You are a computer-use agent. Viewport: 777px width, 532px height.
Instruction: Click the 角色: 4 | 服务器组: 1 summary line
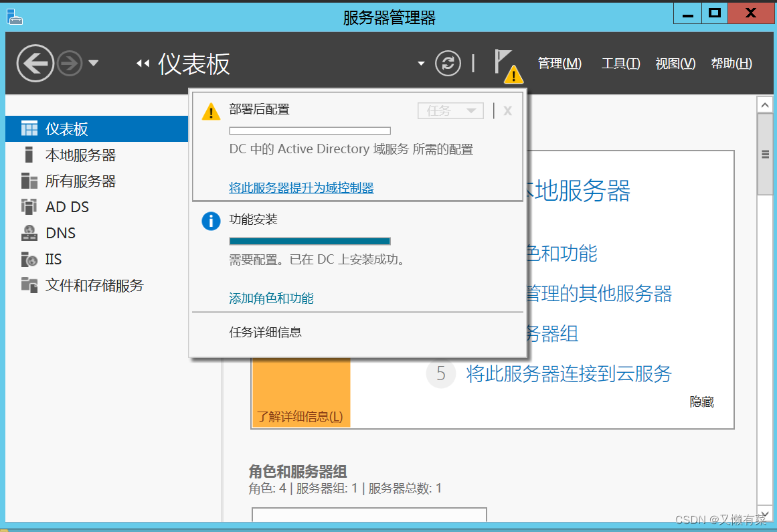(345, 489)
